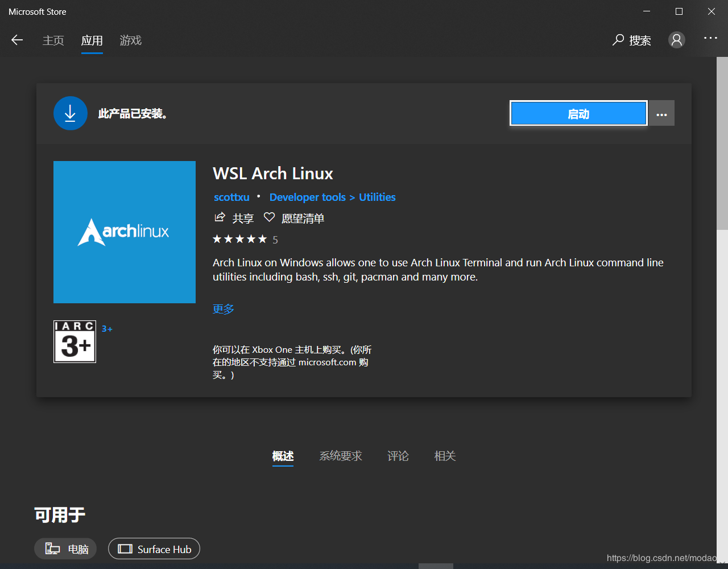Click the download installed status icon

coord(70,113)
